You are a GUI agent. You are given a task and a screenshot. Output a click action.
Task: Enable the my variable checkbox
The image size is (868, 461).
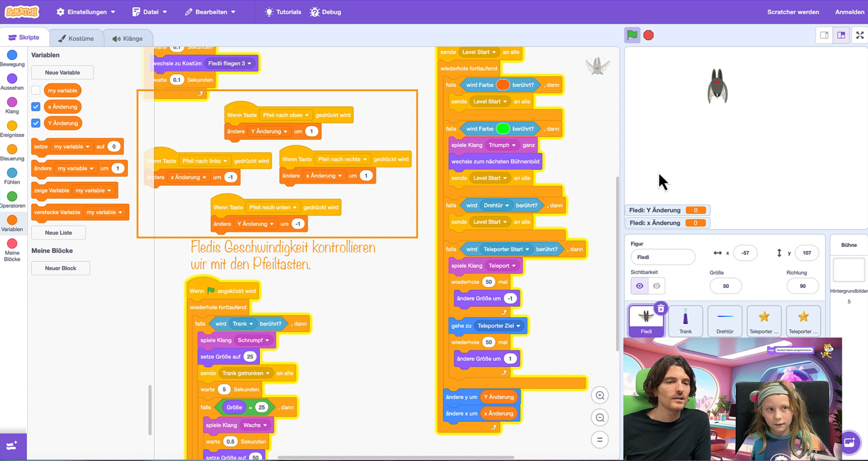point(36,90)
